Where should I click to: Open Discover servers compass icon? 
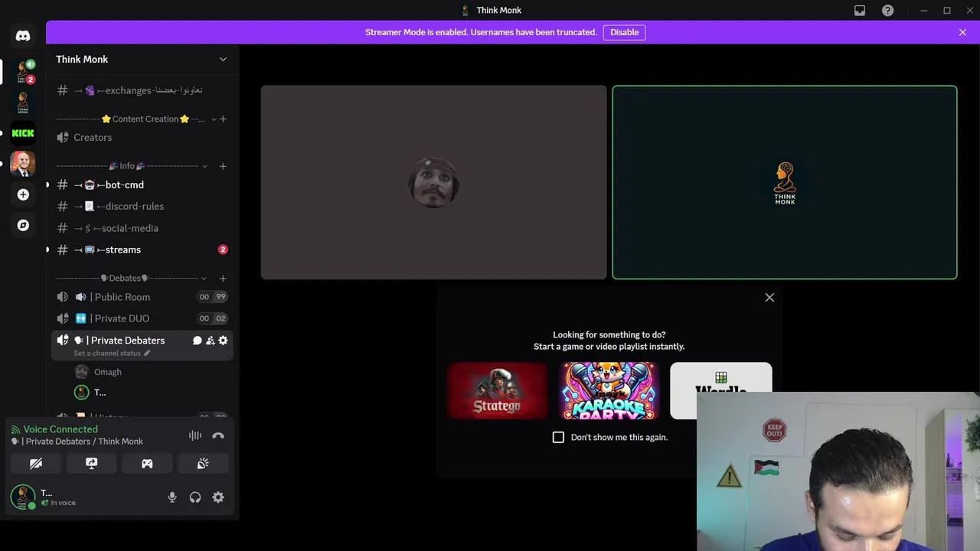point(23,225)
